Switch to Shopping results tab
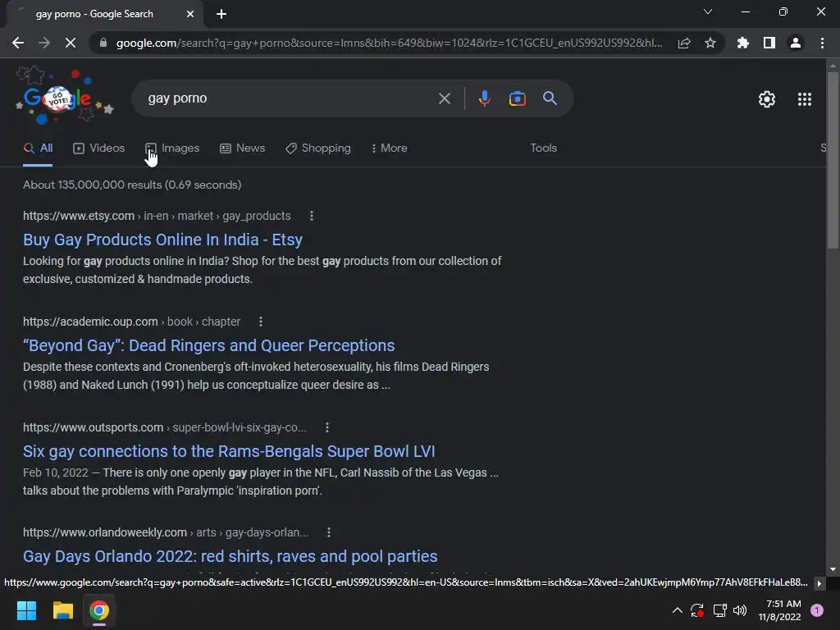The width and height of the screenshot is (840, 630). pyautogui.click(x=318, y=148)
